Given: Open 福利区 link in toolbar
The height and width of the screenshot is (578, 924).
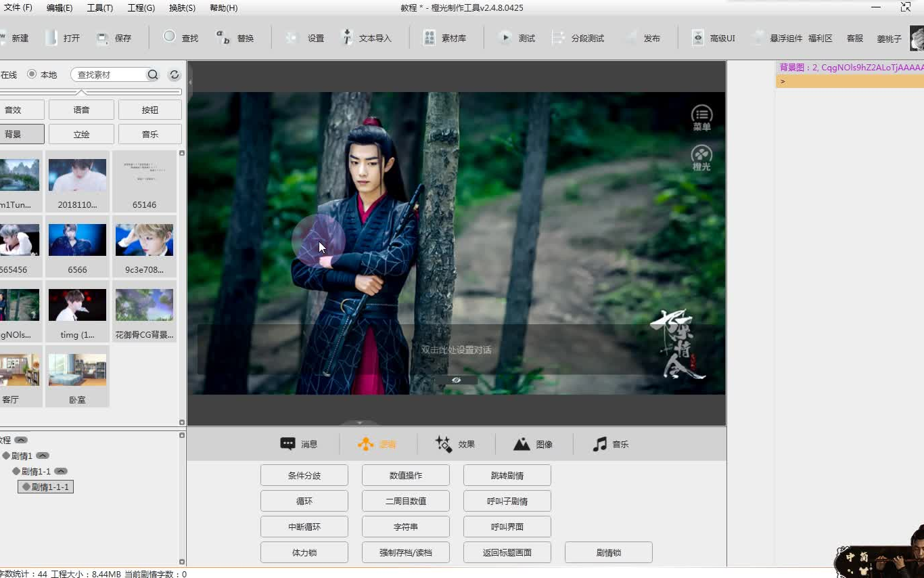Looking at the screenshot, I should [x=821, y=39].
